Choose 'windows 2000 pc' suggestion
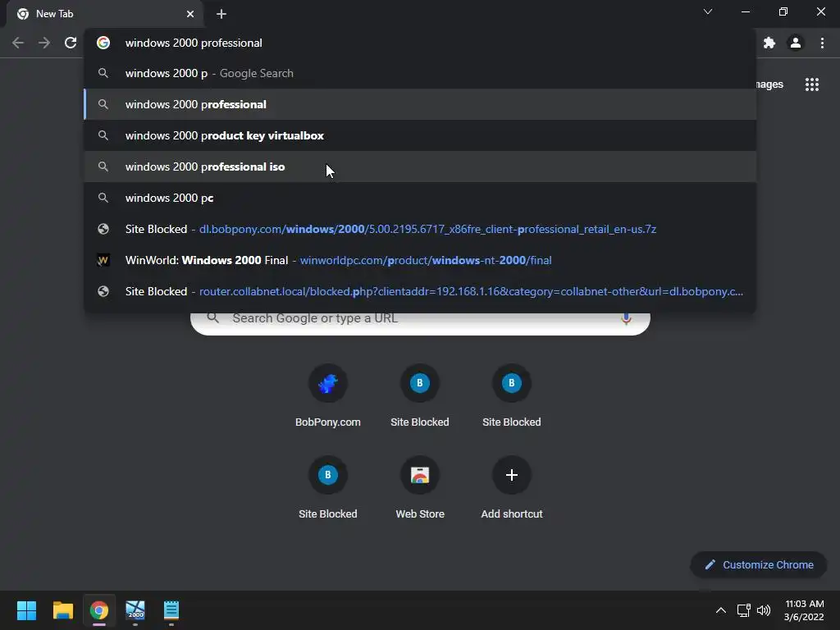Viewport: 840px width, 630px height. [420, 198]
